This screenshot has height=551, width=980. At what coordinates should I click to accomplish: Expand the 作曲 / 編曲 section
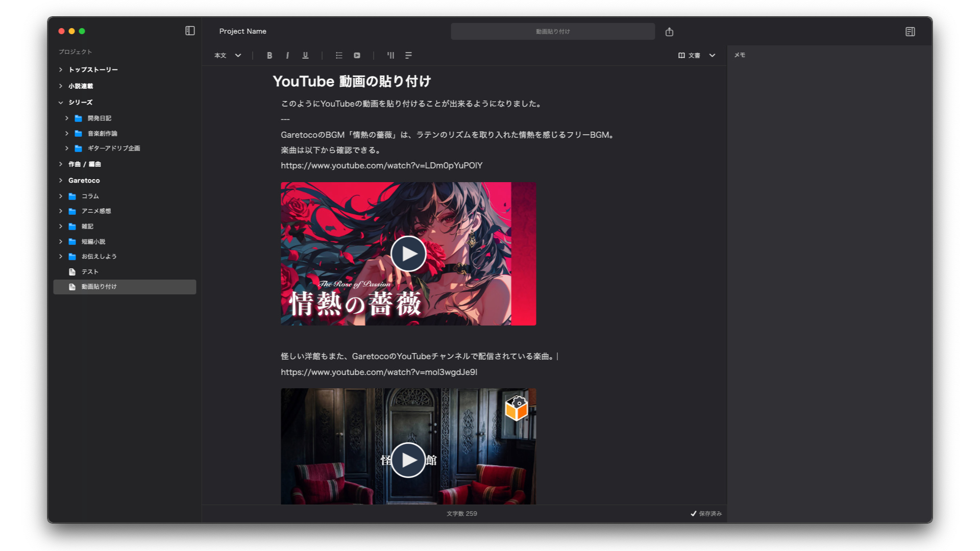coord(61,164)
